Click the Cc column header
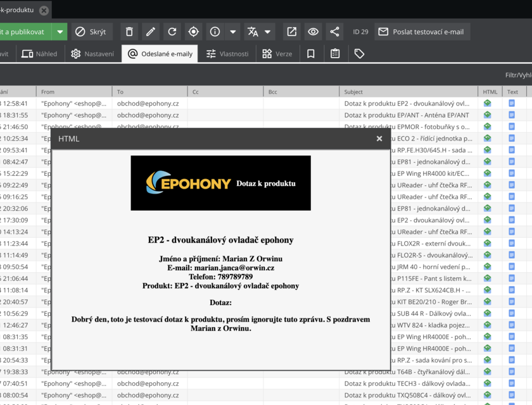The height and width of the screenshot is (405, 532). pos(225,92)
